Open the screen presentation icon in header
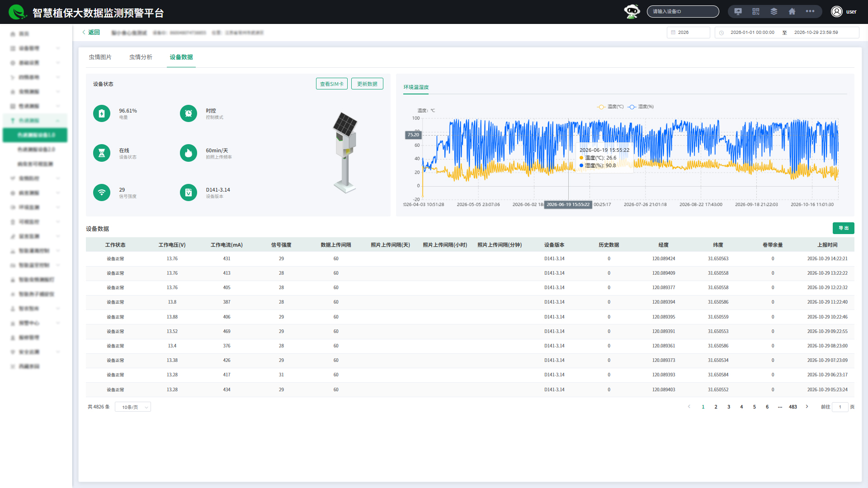Screen dimensions: 868x488 click(x=738, y=12)
